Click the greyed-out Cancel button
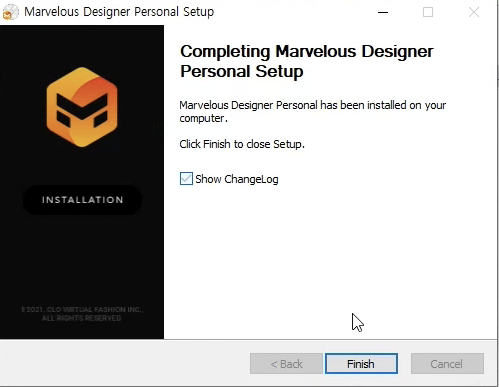Screen dimensions: 499x387 tap(447, 363)
